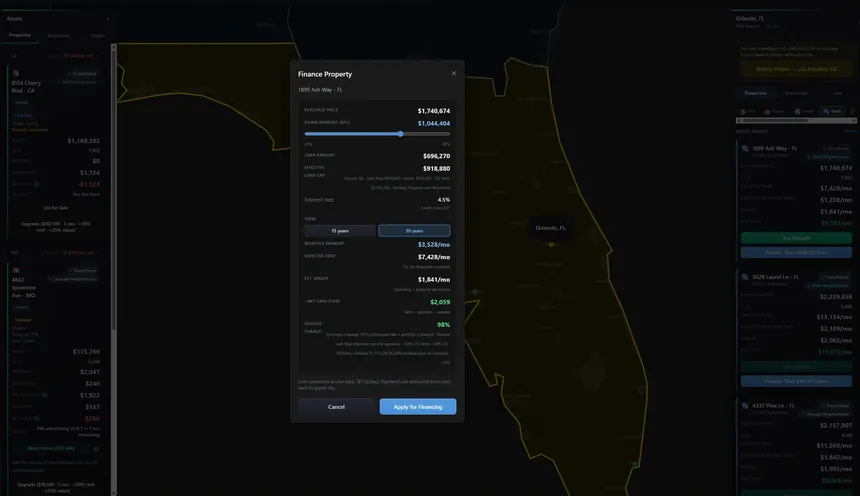The image size is (860, 496).
Task: Click the $2,157,907 price on Pine Ln
Action: 836,426
